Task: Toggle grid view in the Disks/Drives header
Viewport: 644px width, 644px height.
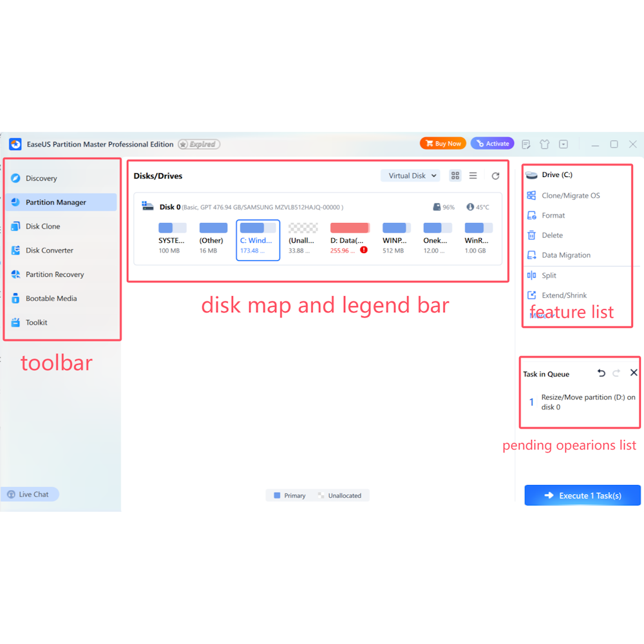Action: coord(455,175)
